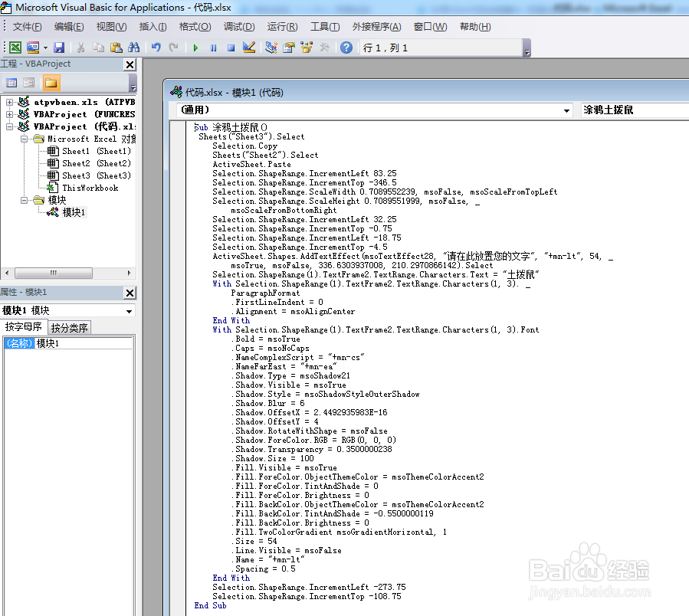Select Sheet1 (Sheet1) in project tree
The width and height of the screenshot is (689, 616).
coord(97,151)
